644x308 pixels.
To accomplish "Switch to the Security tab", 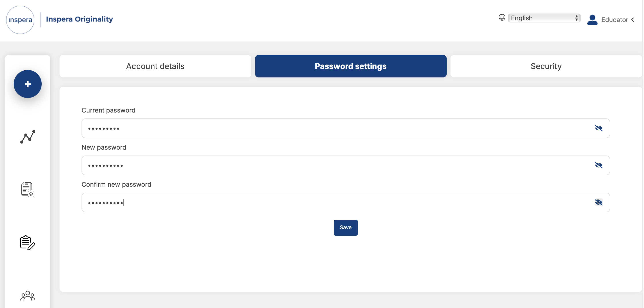I will point(546,66).
